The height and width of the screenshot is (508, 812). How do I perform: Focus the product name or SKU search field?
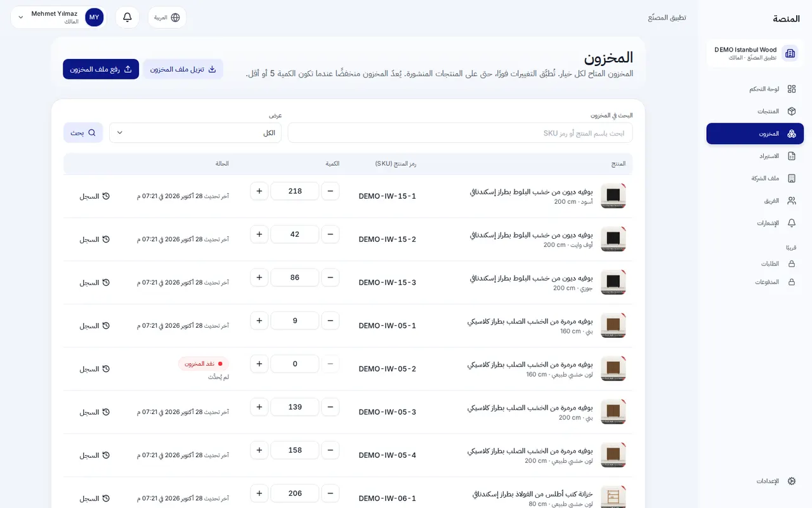click(461, 133)
